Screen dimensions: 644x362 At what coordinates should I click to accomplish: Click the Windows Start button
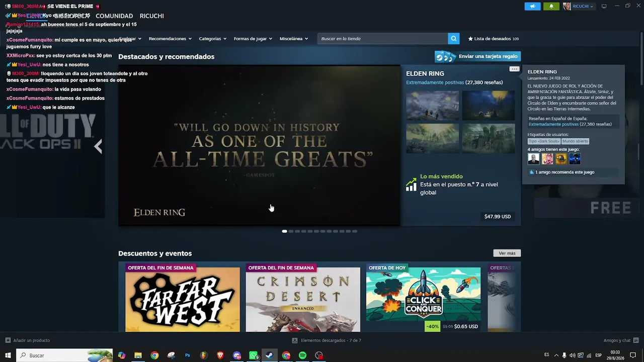[8, 355]
